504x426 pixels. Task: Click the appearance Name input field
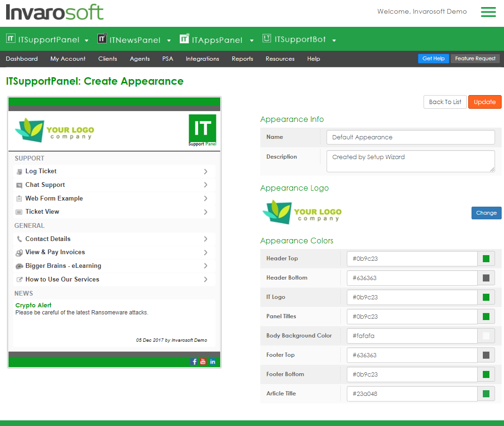coord(410,137)
